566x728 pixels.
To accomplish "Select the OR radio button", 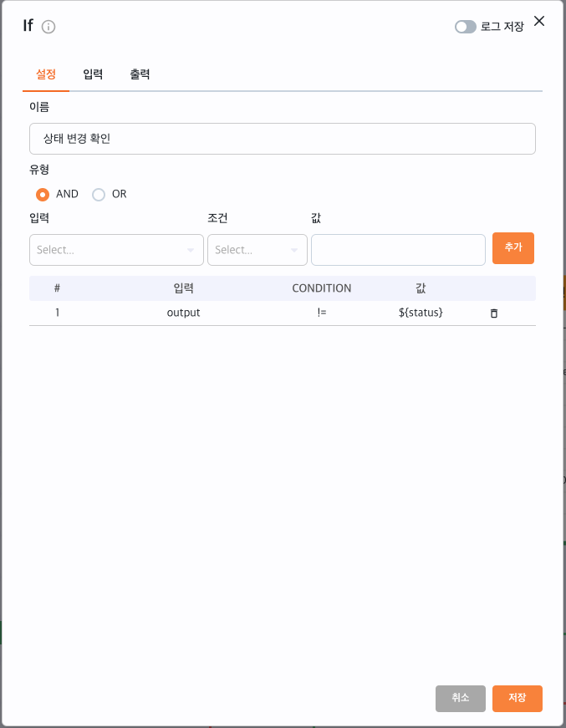I will coord(99,195).
